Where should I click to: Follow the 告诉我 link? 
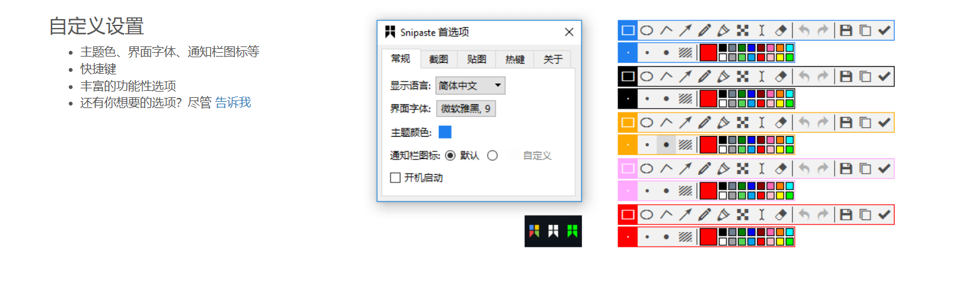pyautogui.click(x=233, y=102)
